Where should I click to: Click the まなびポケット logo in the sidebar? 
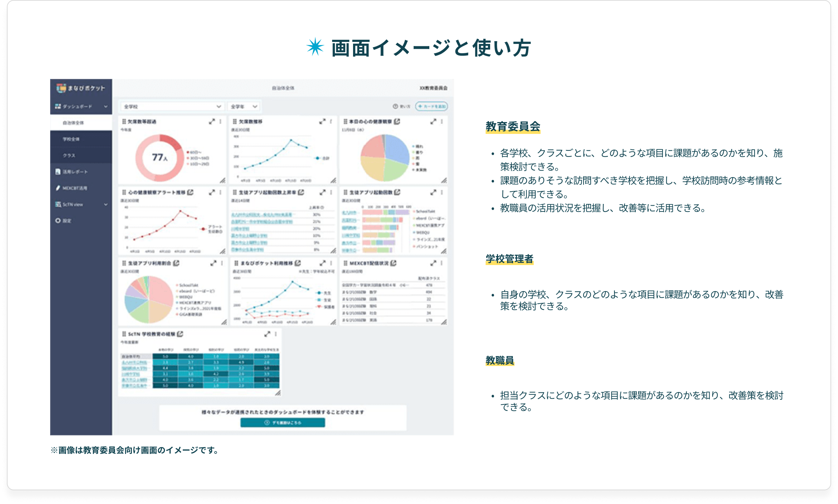[x=81, y=88]
